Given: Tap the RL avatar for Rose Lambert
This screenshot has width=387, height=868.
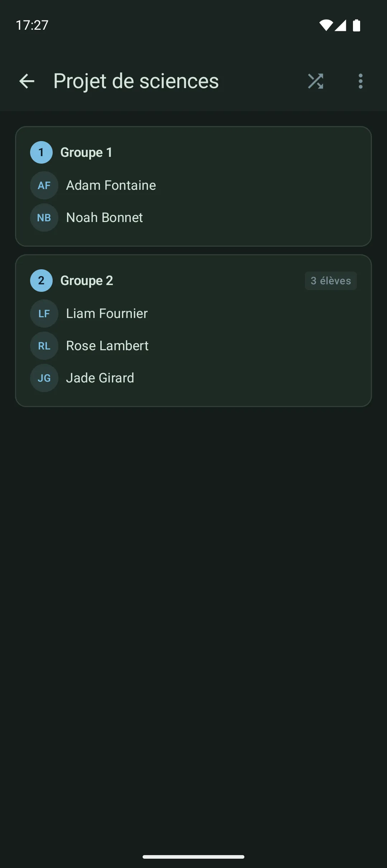Looking at the screenshot, I should coord(44,346).
